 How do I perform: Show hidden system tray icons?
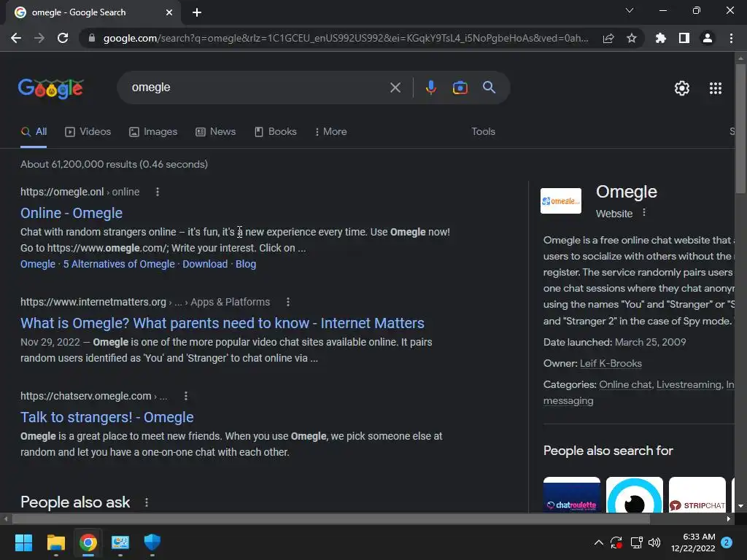pyautogui.click(x=599, y=542)
